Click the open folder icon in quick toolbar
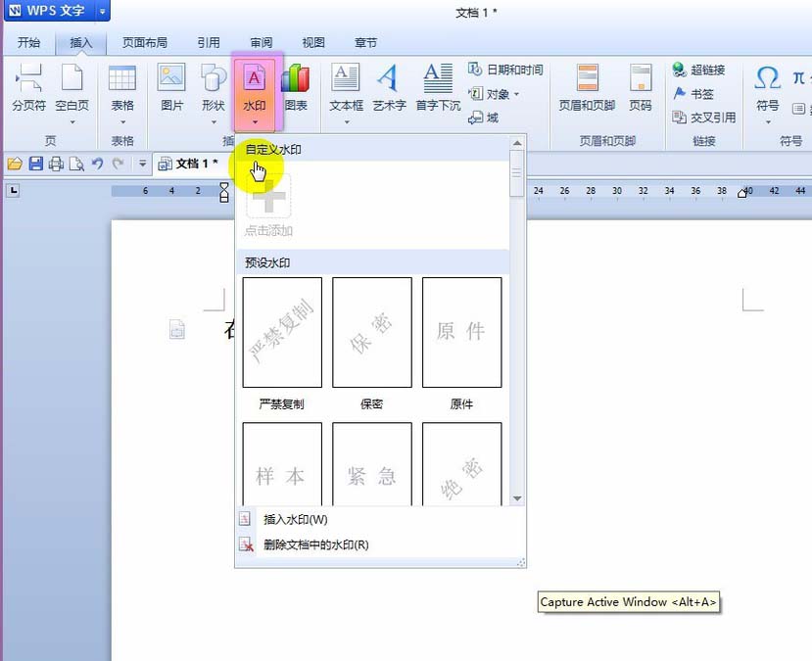 tap(15, 165)
